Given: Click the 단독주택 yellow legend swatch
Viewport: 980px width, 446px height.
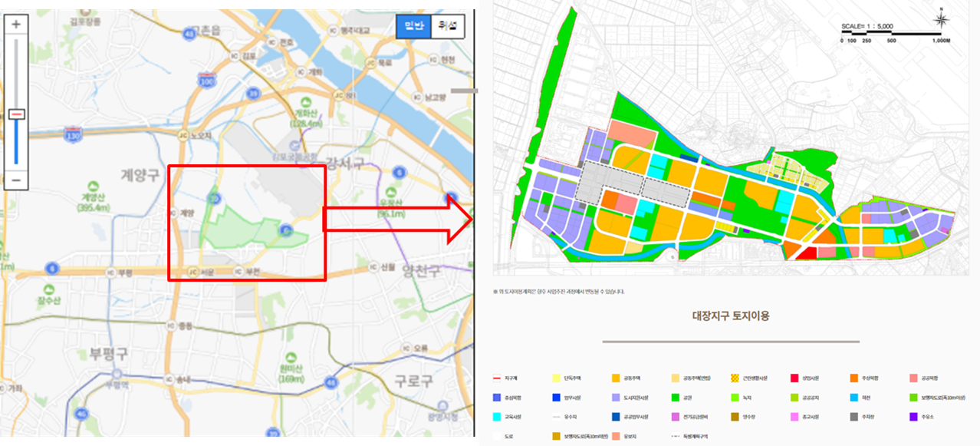Looking at the screenshot, I should point(557,378).
